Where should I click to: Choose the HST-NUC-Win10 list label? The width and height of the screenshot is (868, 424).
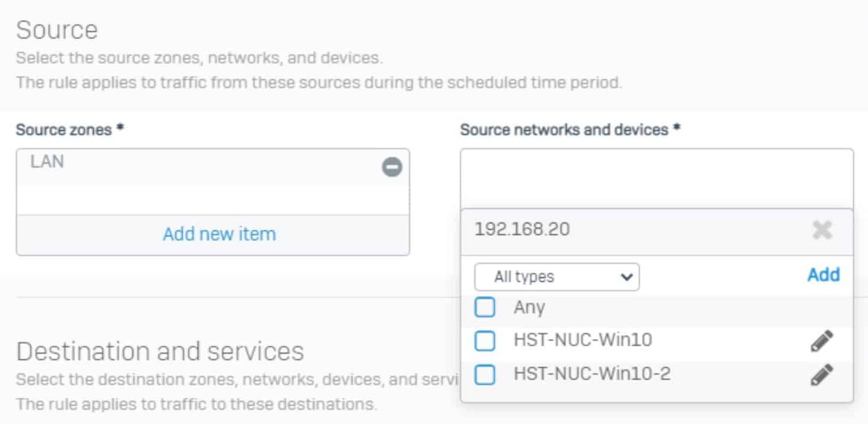point(583,340)
